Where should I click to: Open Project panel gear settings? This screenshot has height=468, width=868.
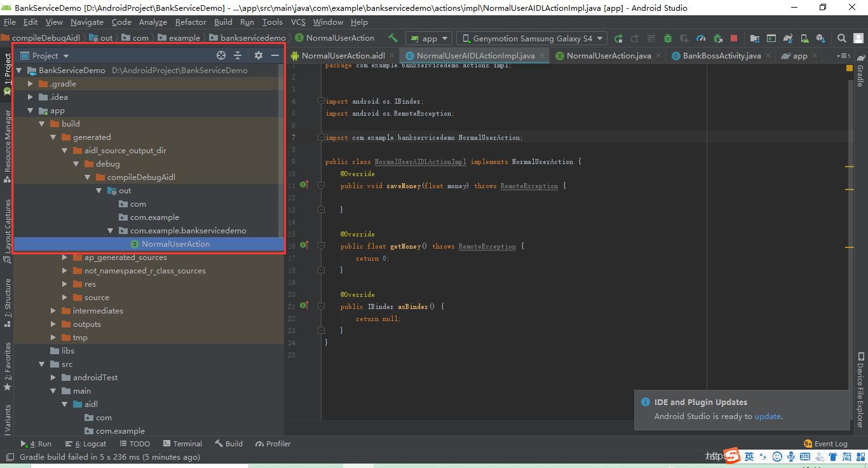click(259, 55)
